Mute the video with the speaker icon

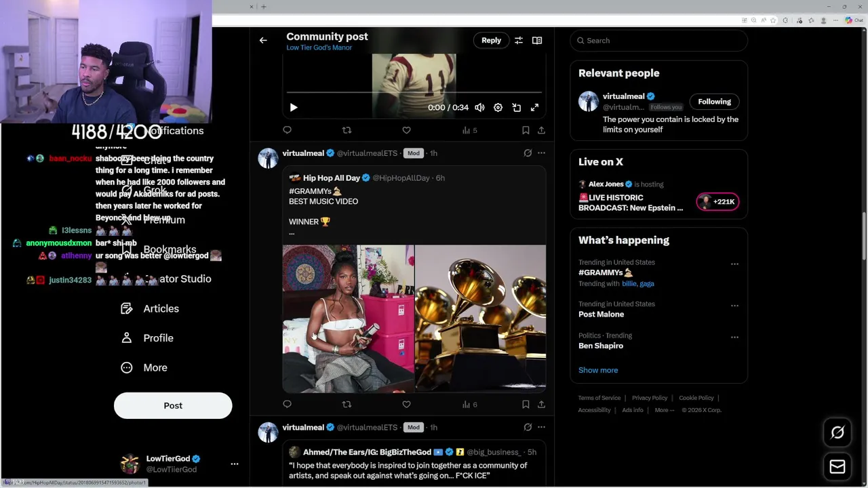[479, 108]
